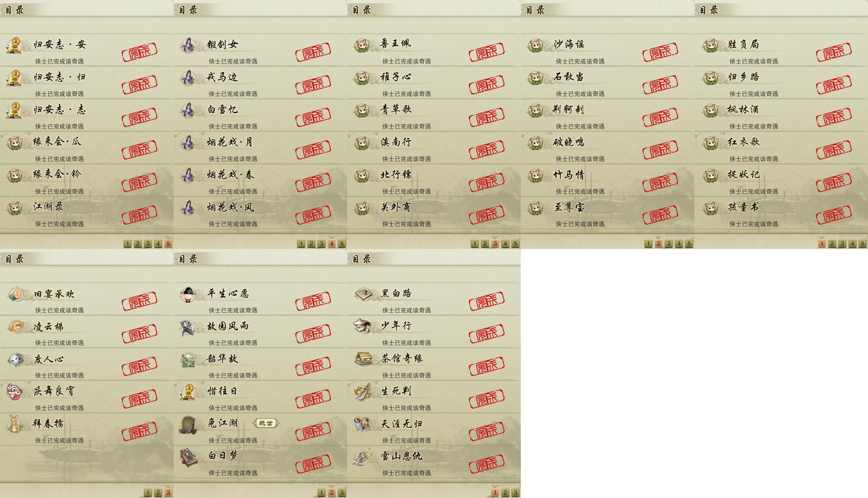Go to page 5 in 兽王佩 panel

[x=515, y=244]
